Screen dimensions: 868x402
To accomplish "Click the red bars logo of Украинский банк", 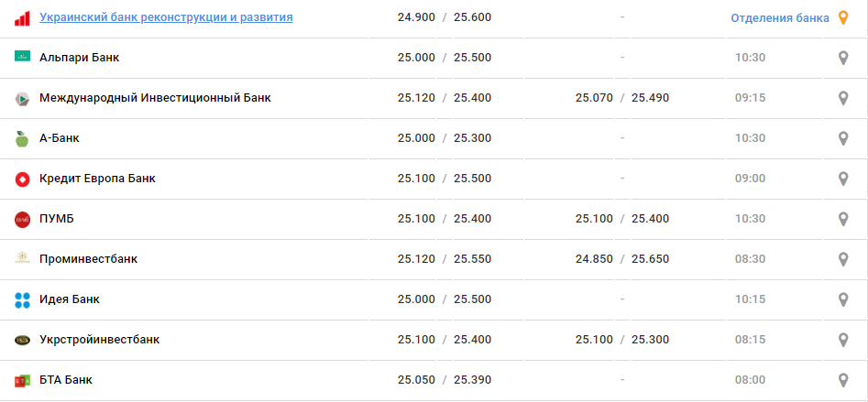I will (x=22, y=17).
